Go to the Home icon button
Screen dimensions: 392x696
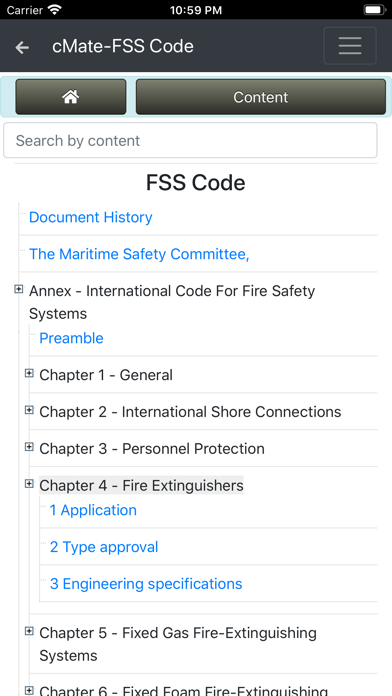pyautogui.click(x=71, y=97)
